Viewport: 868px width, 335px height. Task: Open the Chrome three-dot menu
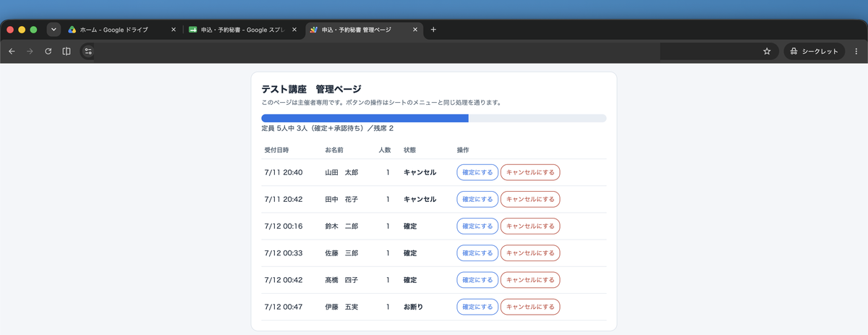856,51
